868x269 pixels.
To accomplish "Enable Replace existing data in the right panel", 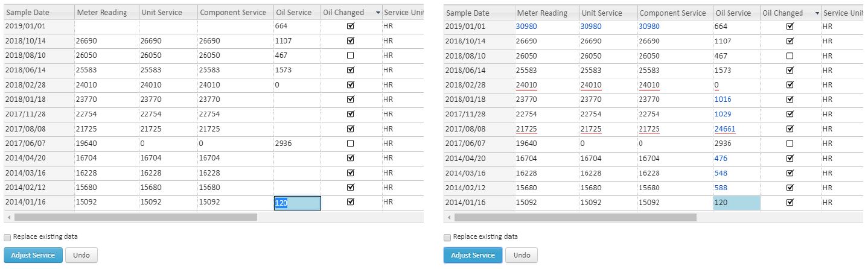I will 447,237.
